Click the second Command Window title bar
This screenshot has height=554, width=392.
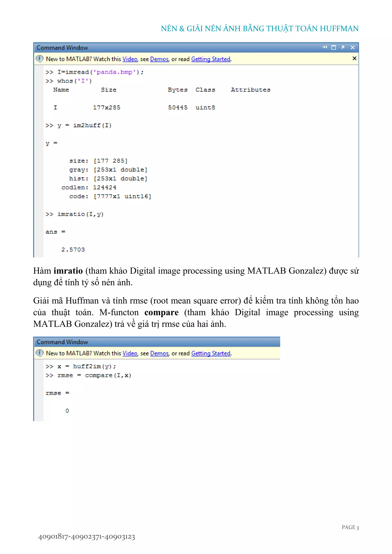click(157, 342)
